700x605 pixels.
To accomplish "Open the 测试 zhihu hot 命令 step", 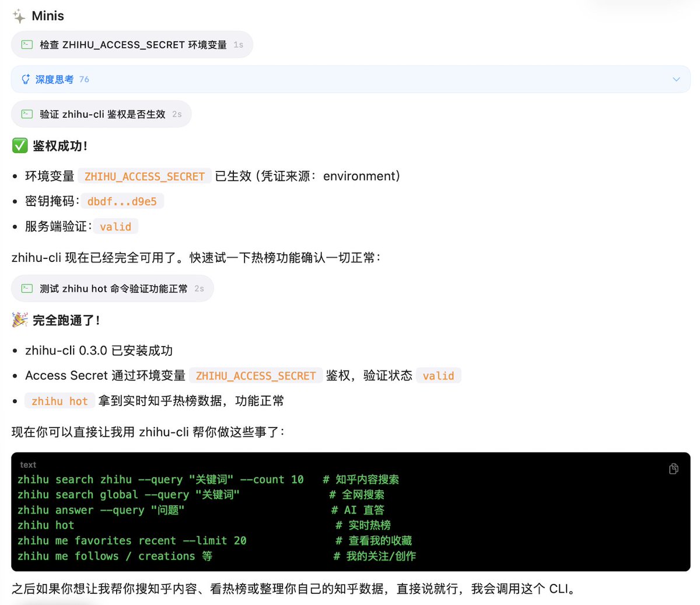I will tap(113, 288).
